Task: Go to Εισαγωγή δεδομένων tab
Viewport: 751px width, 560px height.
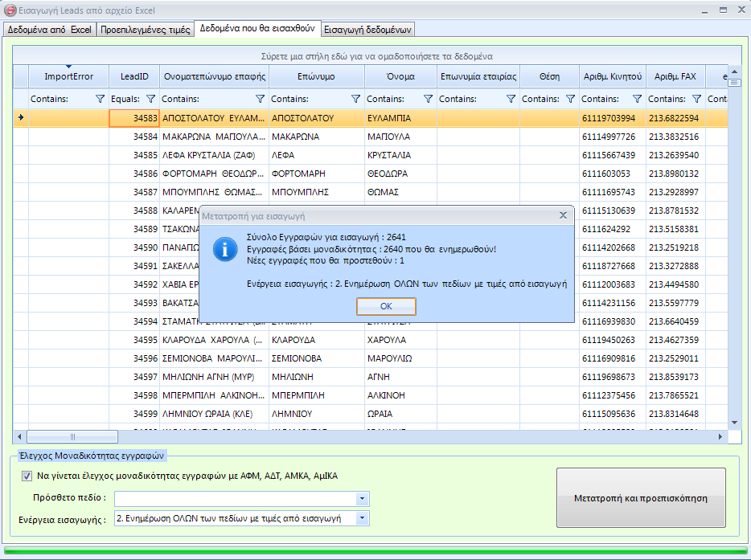Action: 367,30
